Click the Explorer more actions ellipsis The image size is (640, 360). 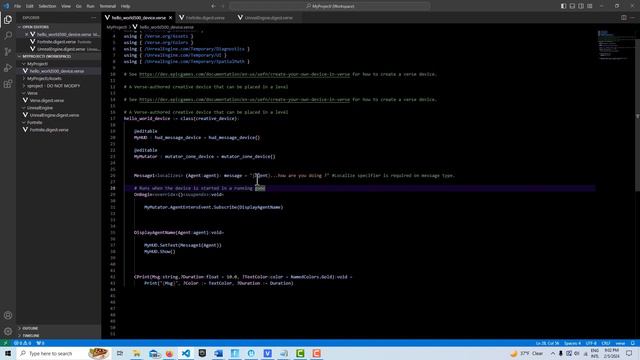pos(93,18)
